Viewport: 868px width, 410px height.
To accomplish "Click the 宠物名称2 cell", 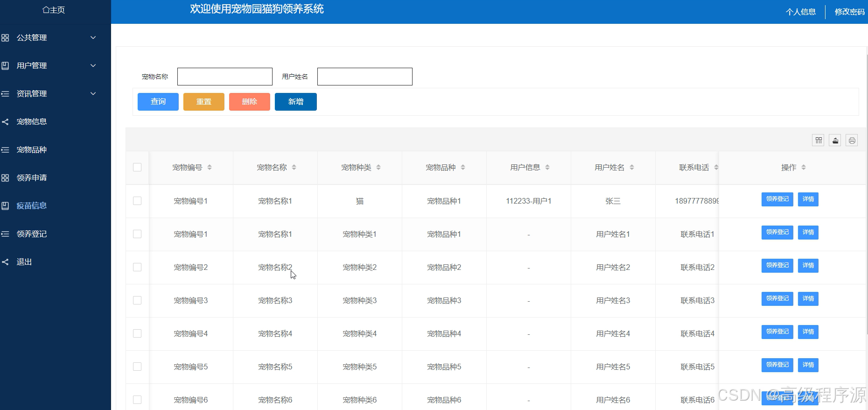I will tap(275, 268).
